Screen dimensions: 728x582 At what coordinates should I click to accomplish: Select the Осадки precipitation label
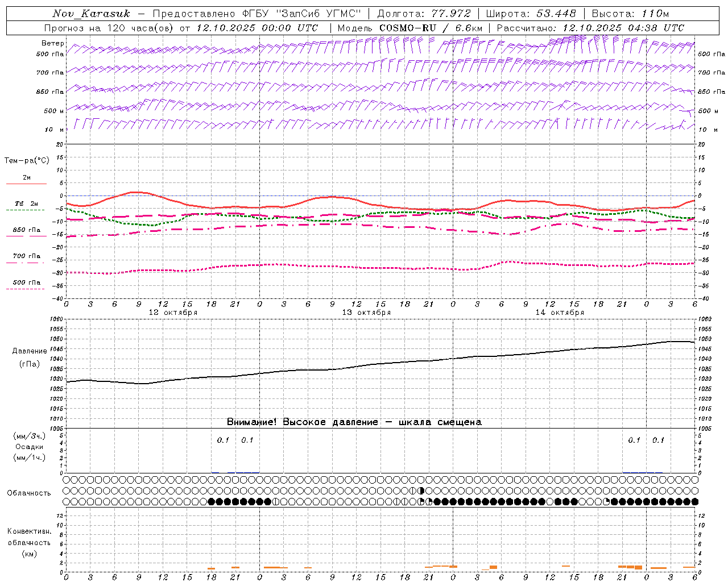30,447
